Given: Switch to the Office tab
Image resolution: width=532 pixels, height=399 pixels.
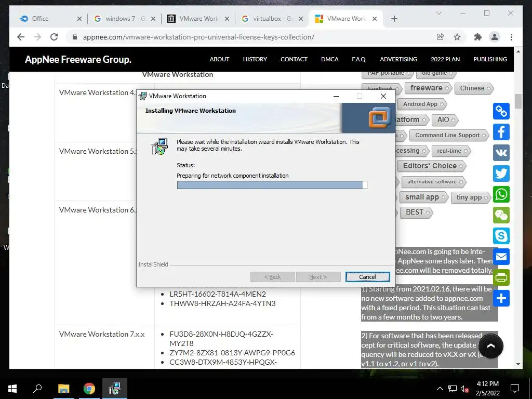Looking at the screenshot, I should pos(40,19).
